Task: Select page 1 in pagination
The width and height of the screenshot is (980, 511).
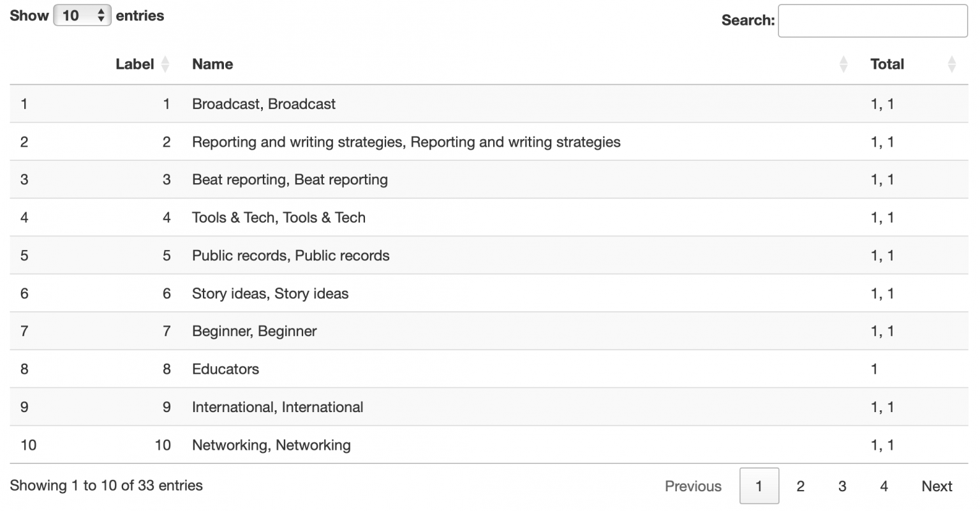Action: [759, 485]
